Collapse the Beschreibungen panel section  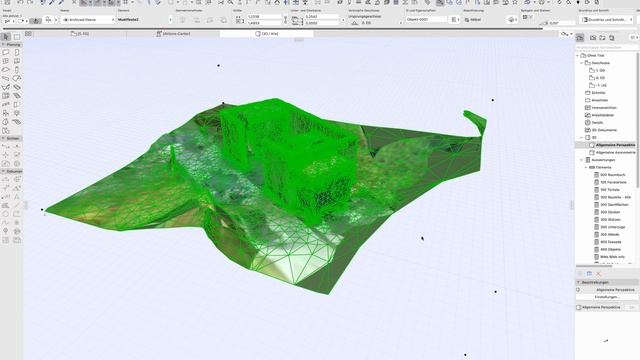(578, 282)
